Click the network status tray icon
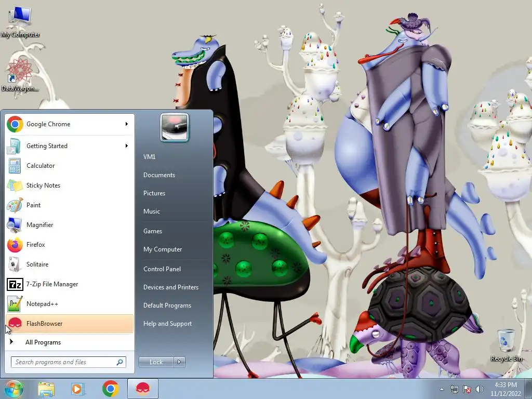The image size is (532, 399). click(x=454, y=390)
